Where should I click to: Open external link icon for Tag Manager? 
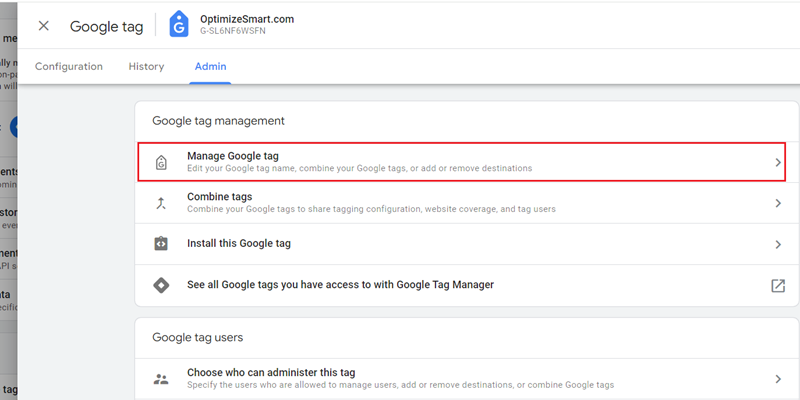(778, 285)
